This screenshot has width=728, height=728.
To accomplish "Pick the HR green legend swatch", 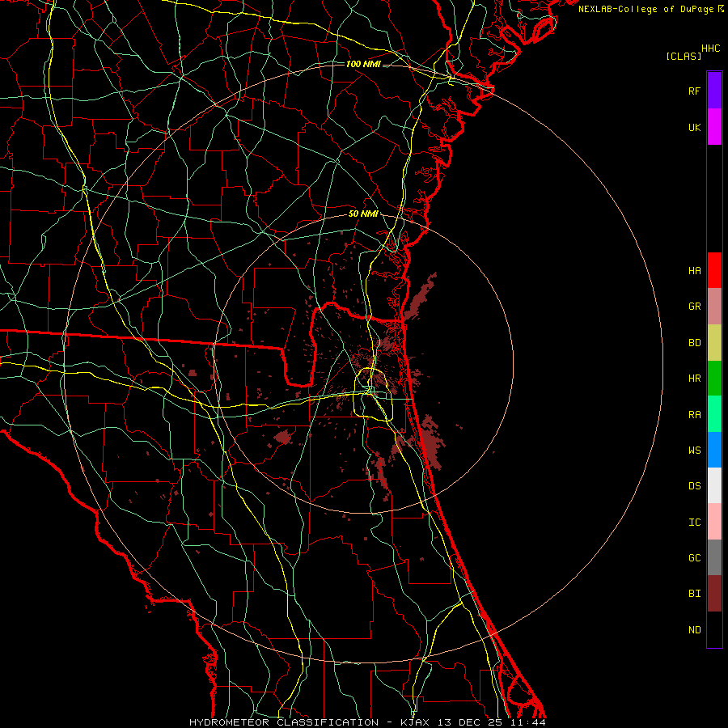I will click(714, 379).
